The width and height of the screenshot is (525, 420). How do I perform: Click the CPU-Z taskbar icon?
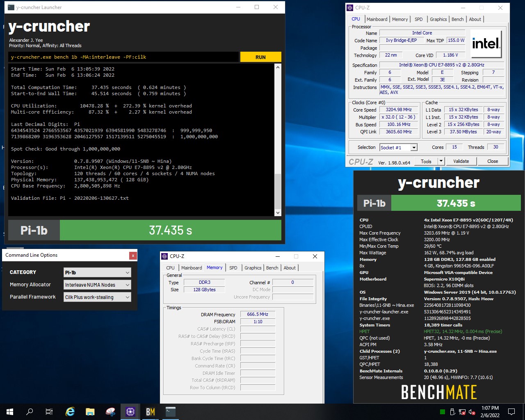pos(130,412)
